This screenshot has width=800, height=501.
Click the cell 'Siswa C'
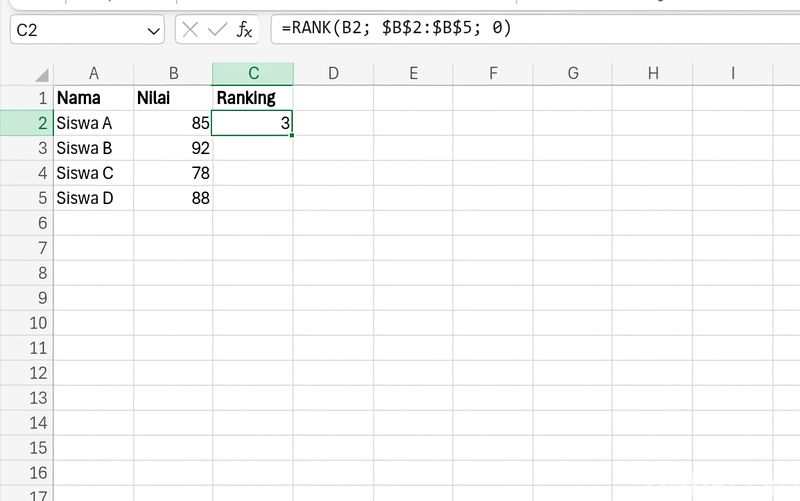click(93, 173)
